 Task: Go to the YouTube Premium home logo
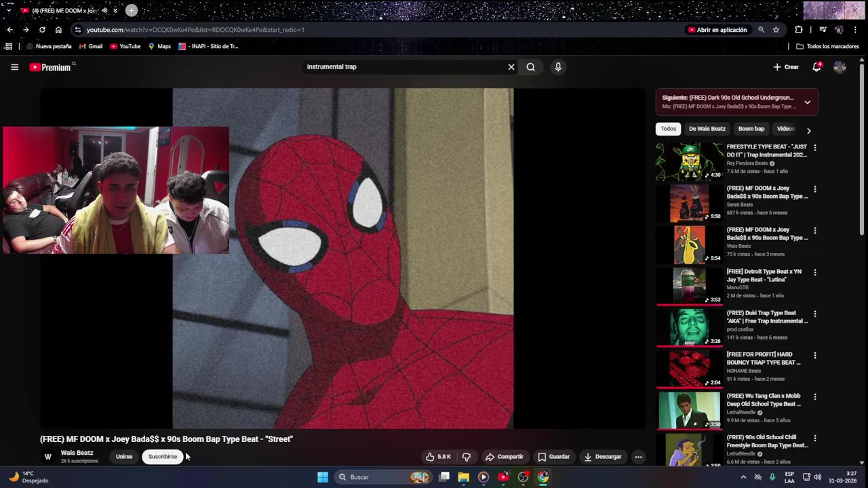pyautogui.click(x=52, y=67)
